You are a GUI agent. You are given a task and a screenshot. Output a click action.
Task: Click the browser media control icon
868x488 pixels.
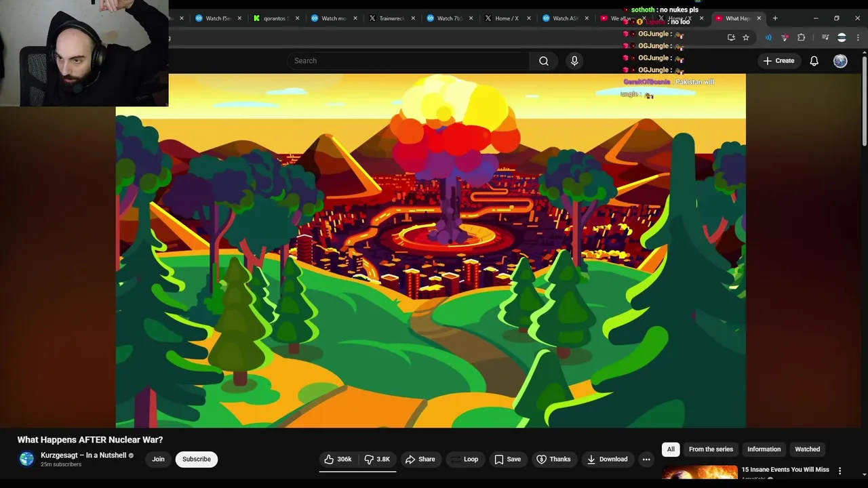[825, 38]
